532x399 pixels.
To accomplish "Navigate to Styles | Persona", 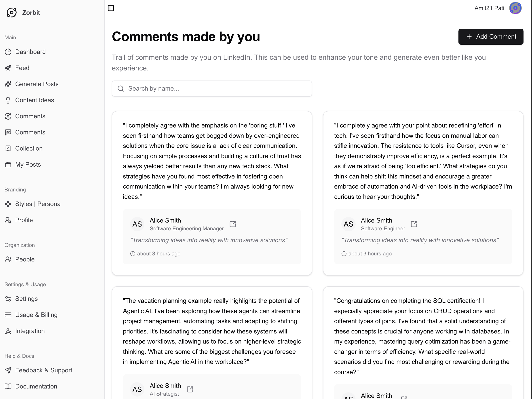I will point(38,204).
